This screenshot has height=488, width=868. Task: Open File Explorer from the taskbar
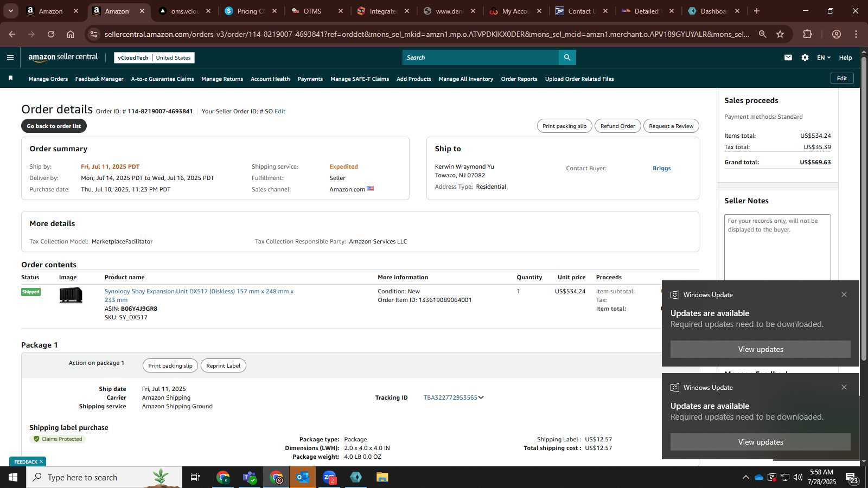pos(382,477)
